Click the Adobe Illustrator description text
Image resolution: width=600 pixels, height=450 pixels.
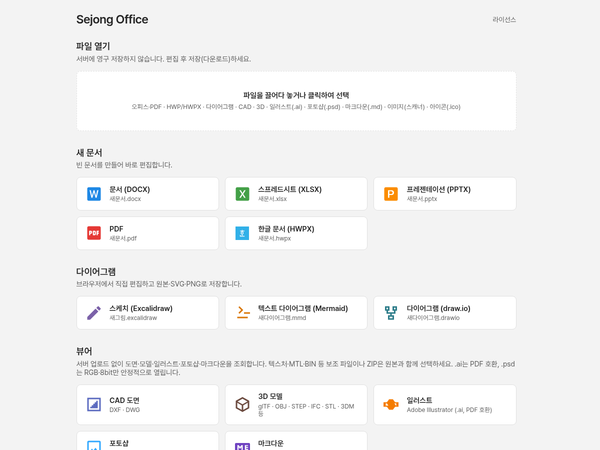tap(449, 410)
